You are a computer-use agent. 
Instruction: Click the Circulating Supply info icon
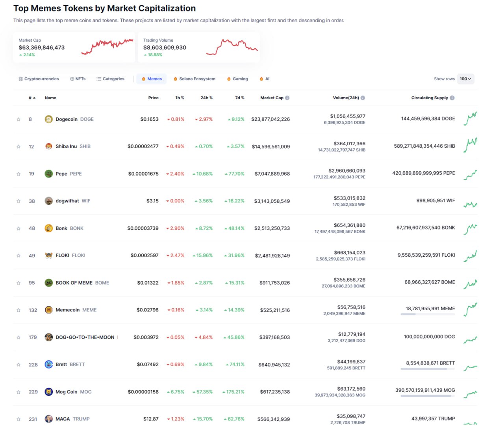[x=452, y=98]
